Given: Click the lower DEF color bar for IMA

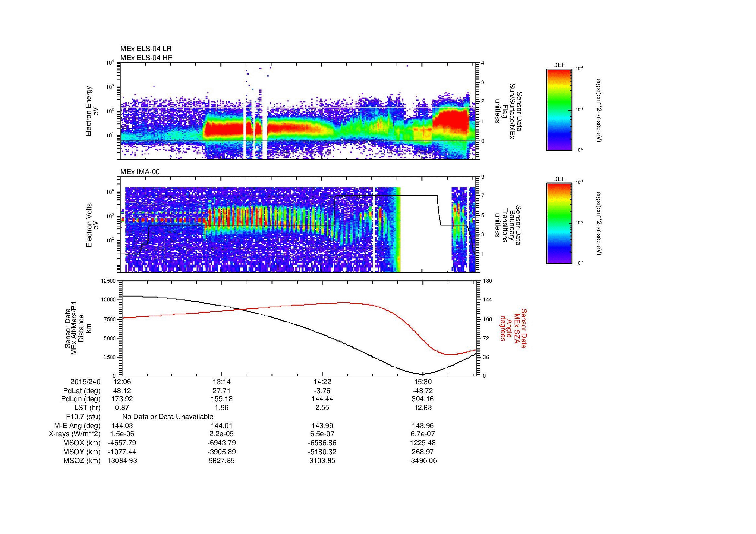Looking at the screenshot, I should point(559,224).
